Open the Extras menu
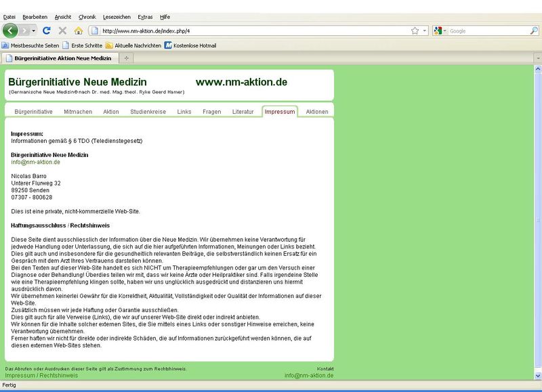The image size is (542, 392). 145,16
